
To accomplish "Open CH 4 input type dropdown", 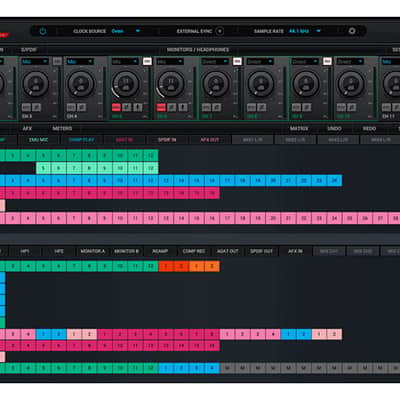I will point(80,61).
